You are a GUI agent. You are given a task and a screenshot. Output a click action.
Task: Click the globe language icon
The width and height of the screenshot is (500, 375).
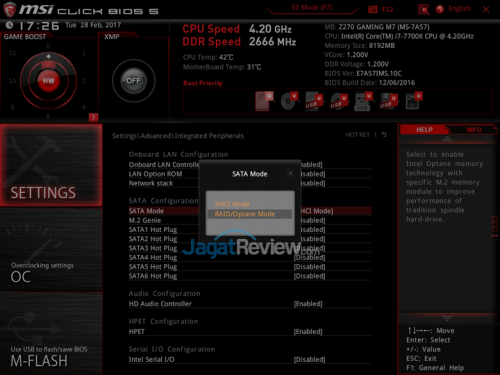440,9
